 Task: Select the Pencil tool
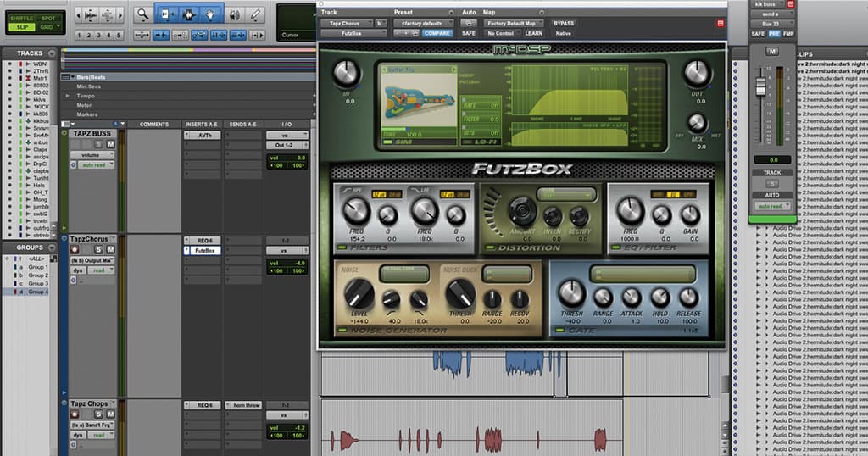click(255, 14)
